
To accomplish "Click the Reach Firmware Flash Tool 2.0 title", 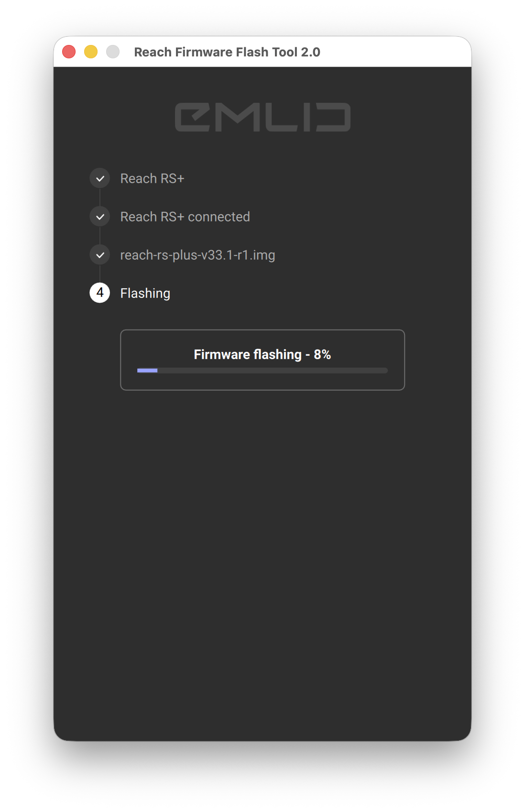I will [x=227, y=52].
